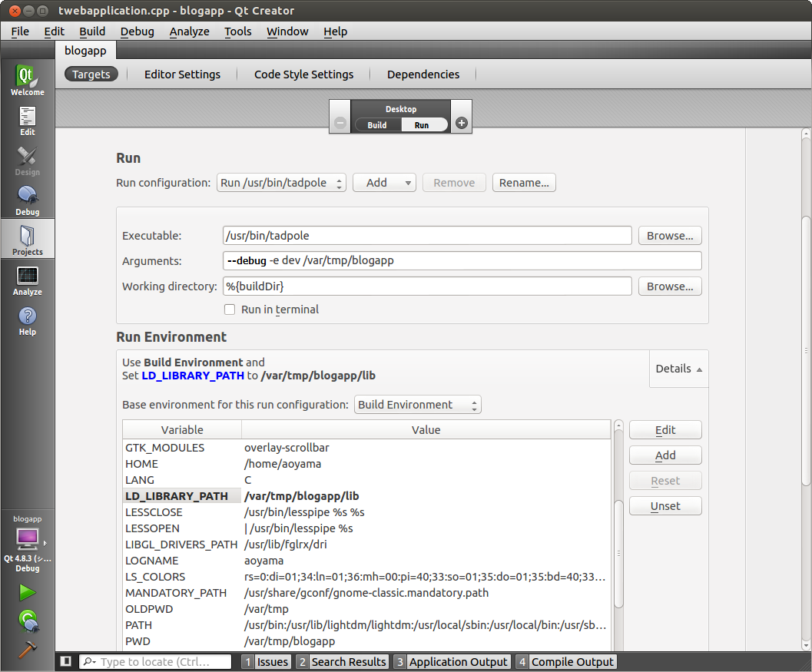Add a target with plus icon
This screenshot has width=812, height=672.
(462, 123)
